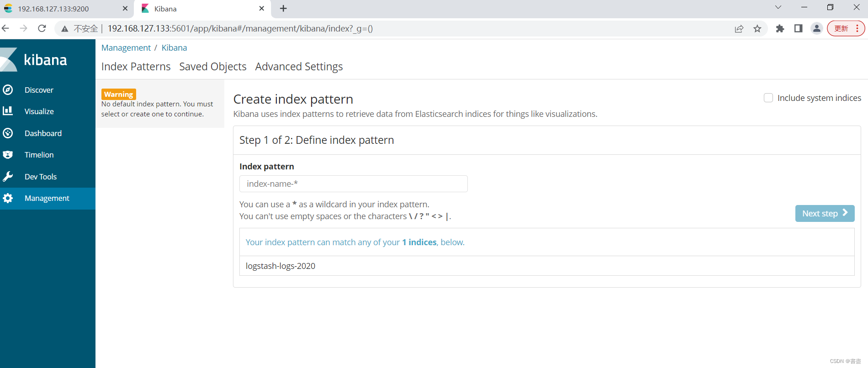Click the Create index pattern heading
Viewport: 868px width, 368px height.
[x=293, y=99]
